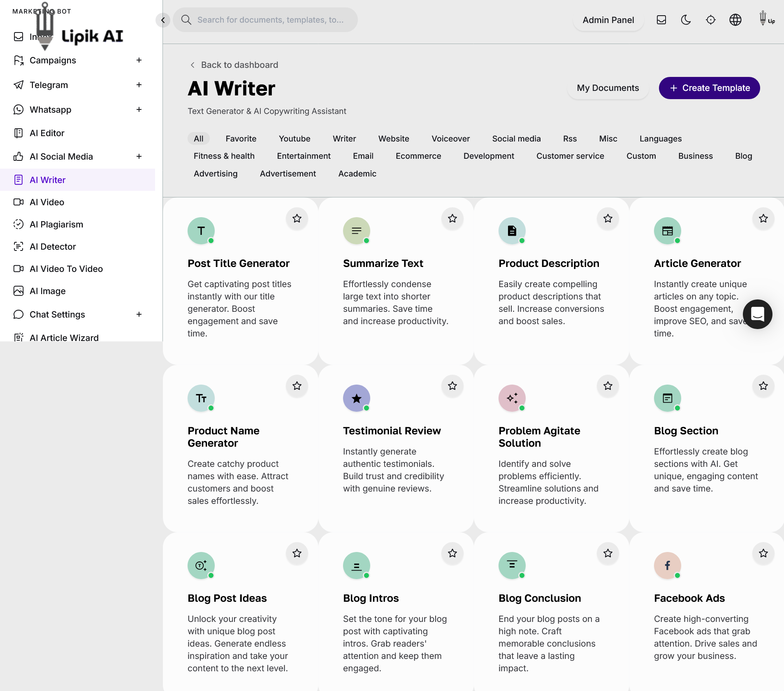Favorite Problem Agitate Solution star
The width and height of the screenshot is (784, 691).
pyautogui.click(x=608, y=386)
